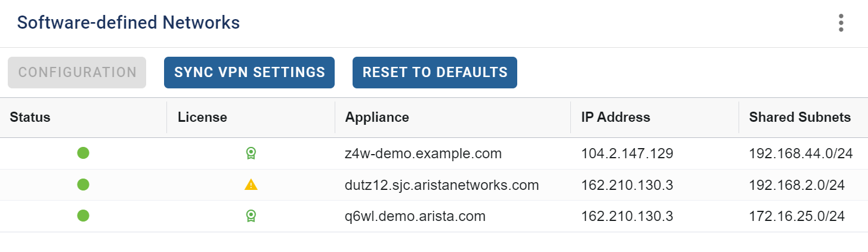The height and width of the screenshot is (252, 868).
Task: Sort by the License column header
Action: point(202,117)
